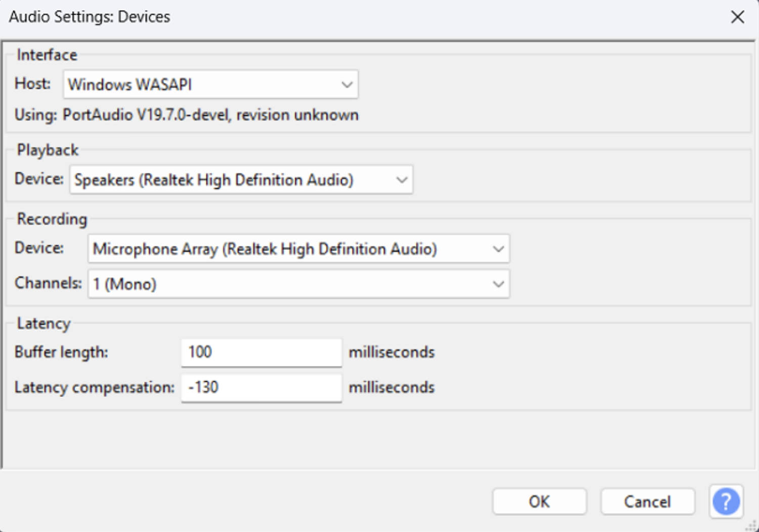Click the Host: label in the Interface group
This screenshot has height=532, width=759.
(32, 83)
